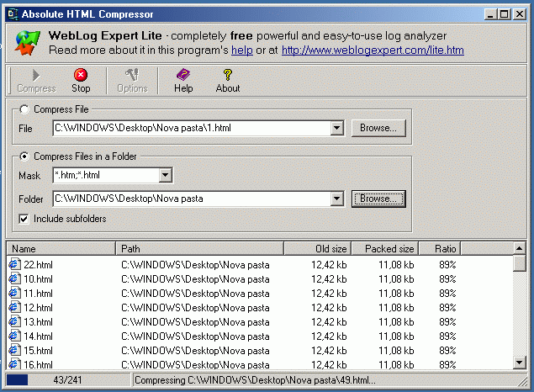Viewport: 534px width, 392px height.
Task: Click the file list scrollbar thumb
Action: click(520, 263)
